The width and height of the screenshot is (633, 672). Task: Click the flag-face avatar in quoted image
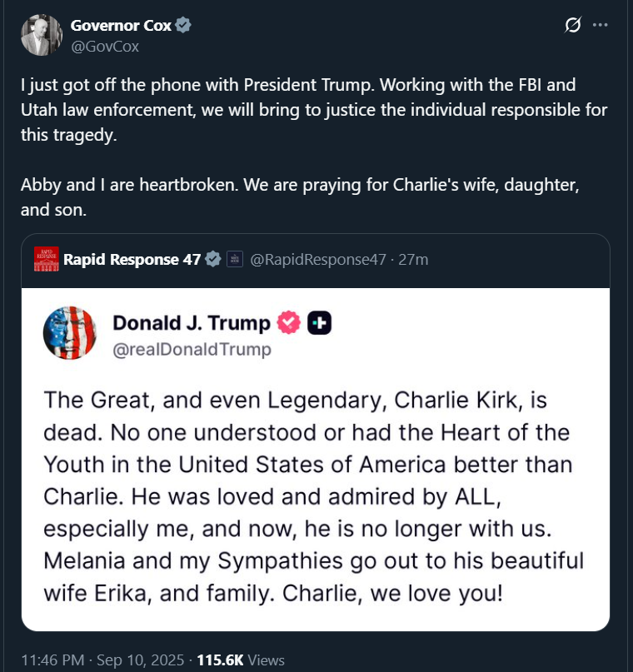tap(70, 332)
